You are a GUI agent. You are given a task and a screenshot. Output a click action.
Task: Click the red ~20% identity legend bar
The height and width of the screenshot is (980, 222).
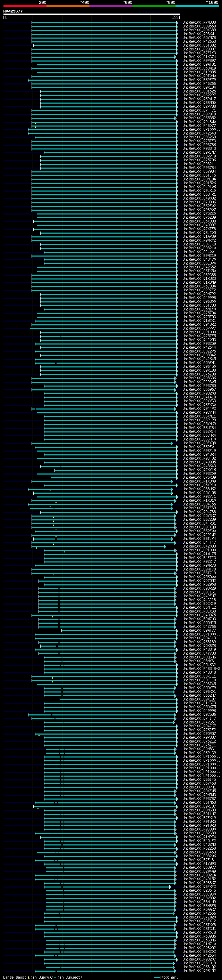coord(25,6)
